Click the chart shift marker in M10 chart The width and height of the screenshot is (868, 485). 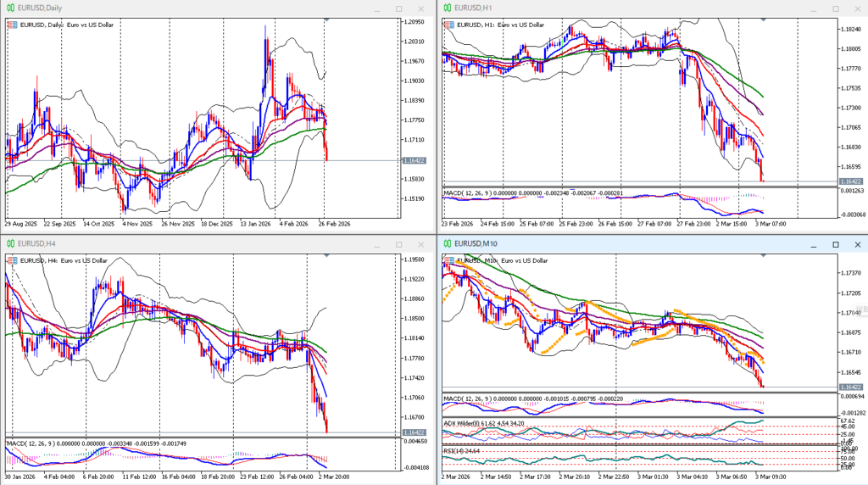point(764,255)
